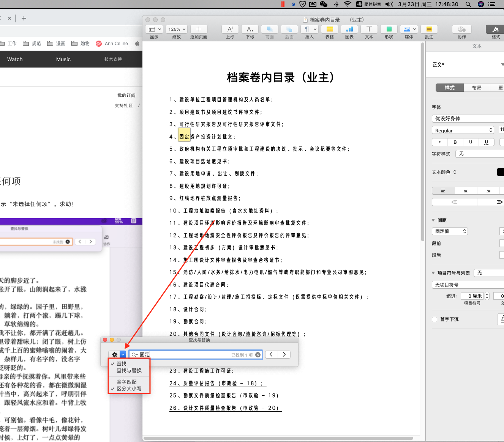Viewport: 504px width, 442px height.
Task: Collapse the 间距 spacing section
Action: click(x=433, y=220)
